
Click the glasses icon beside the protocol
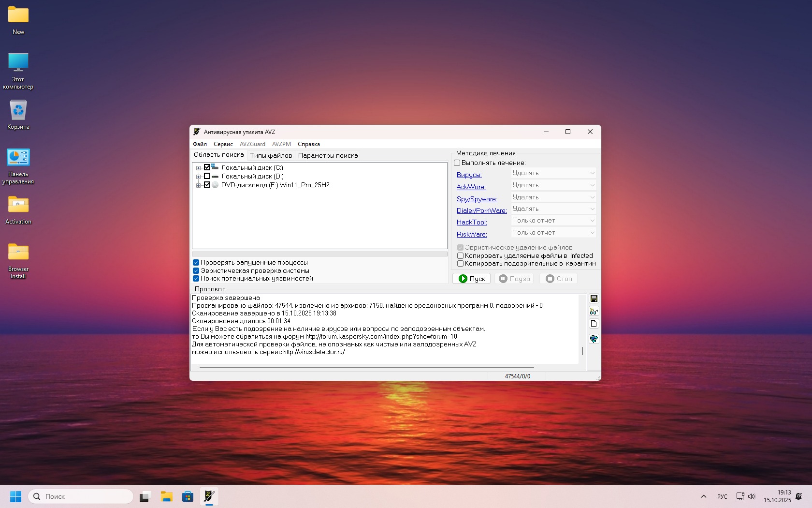point(594,312)
